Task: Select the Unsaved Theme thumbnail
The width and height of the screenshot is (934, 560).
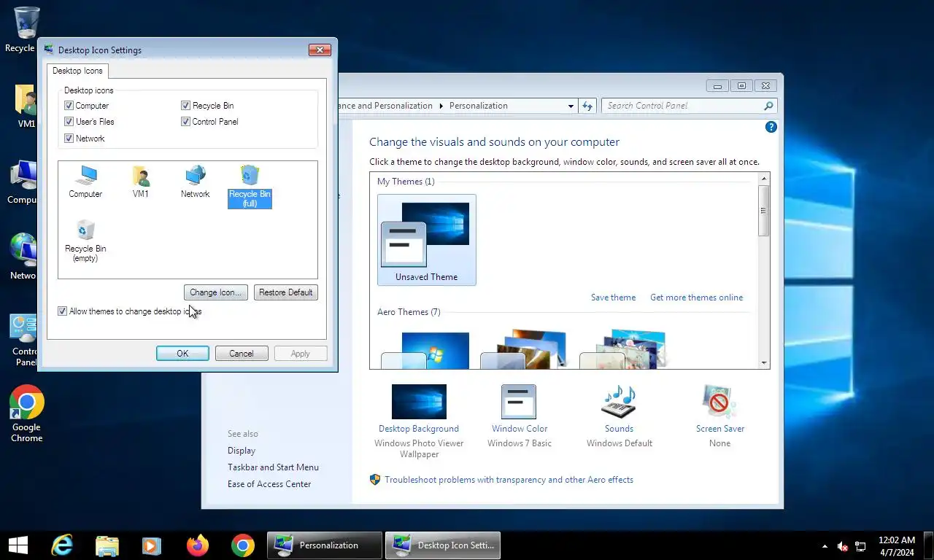Action: 427,240
